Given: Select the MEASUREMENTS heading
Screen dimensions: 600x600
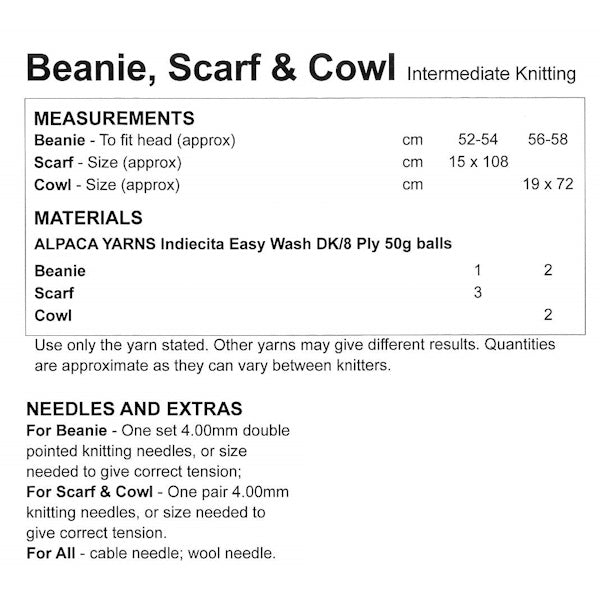Looking at the screenshot, I should [x=114, y=119].
